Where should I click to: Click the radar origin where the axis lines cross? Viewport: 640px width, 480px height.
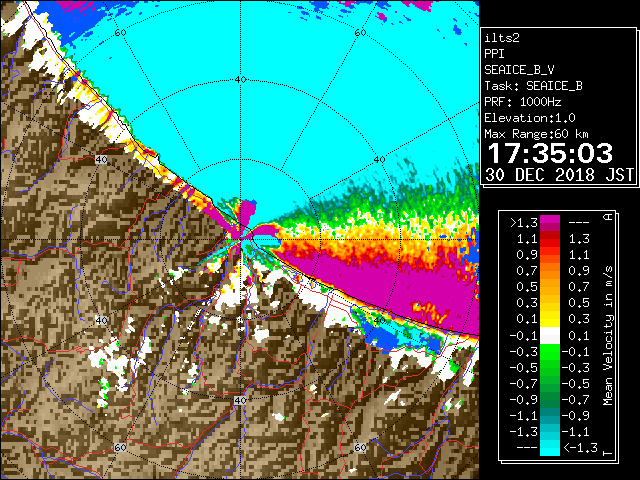click(x=240, y=240)
